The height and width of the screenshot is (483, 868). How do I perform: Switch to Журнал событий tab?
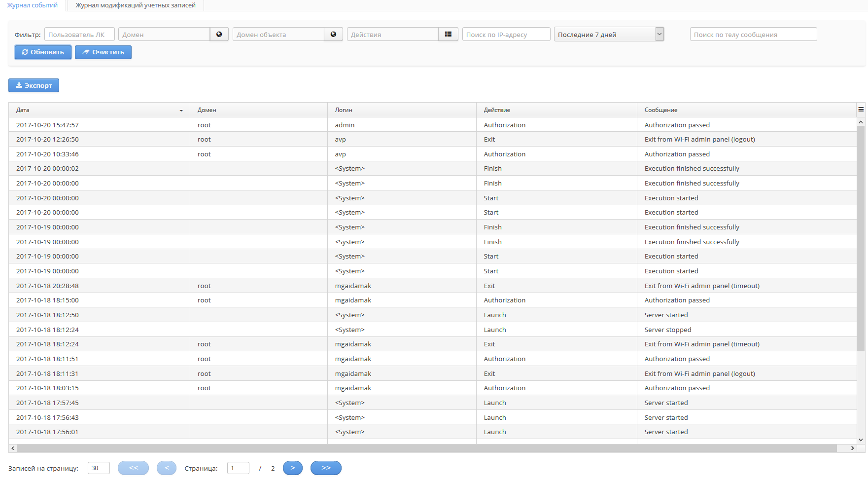tap(33, 5)
